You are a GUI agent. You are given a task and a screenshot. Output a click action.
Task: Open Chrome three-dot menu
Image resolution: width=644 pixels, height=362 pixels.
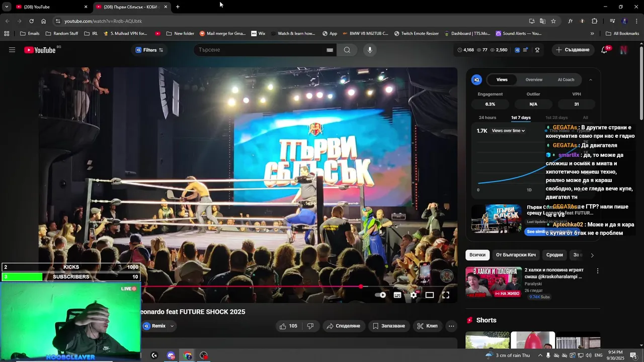pyautogui.click(x=636, y=21)
